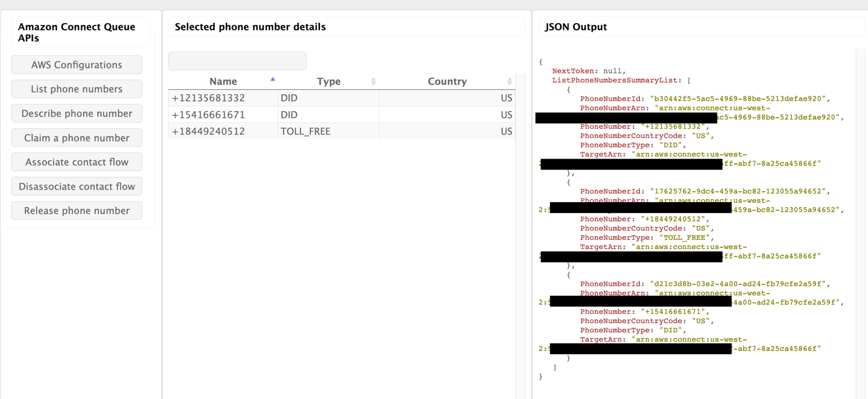
Task: Select row +18449240512
Action: pyautogui.click(x=342, y=131)
